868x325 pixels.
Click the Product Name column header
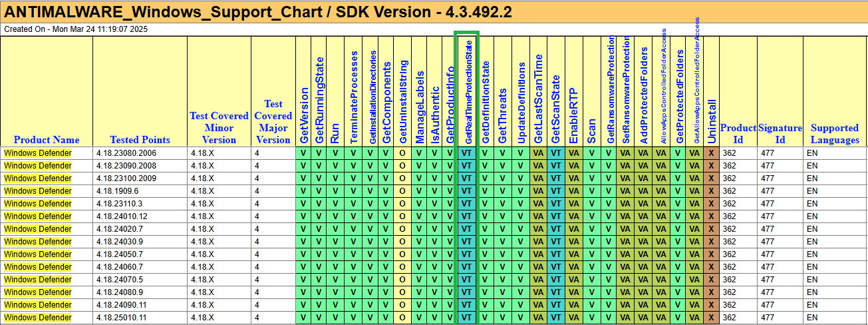[47, 140]
